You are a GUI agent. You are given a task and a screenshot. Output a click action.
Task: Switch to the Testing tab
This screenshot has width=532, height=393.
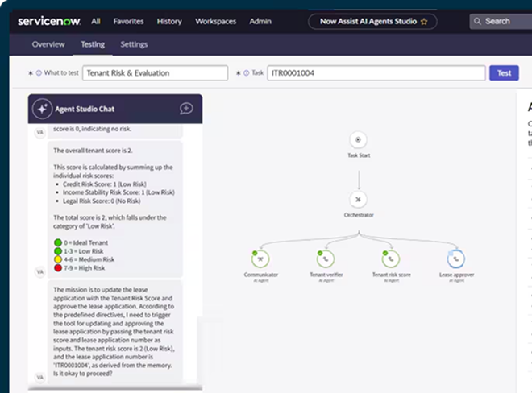[93, 44]
